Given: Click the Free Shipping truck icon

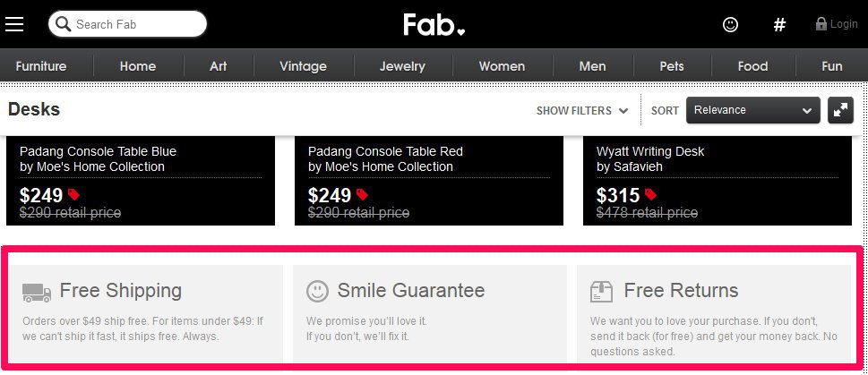Looking at the screenshot, I should click(37, 292).
